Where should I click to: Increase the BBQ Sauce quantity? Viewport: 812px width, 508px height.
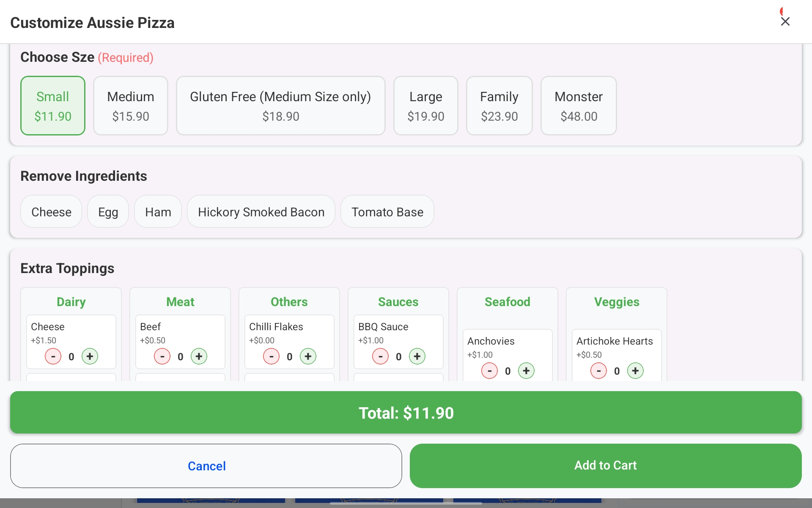point(417,356)
